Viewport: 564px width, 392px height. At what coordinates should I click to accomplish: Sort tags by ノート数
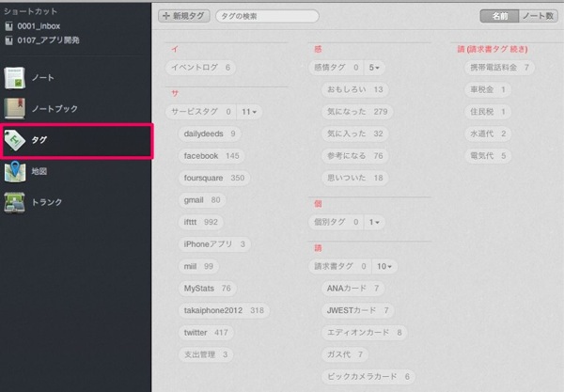(x=538, y=16)
